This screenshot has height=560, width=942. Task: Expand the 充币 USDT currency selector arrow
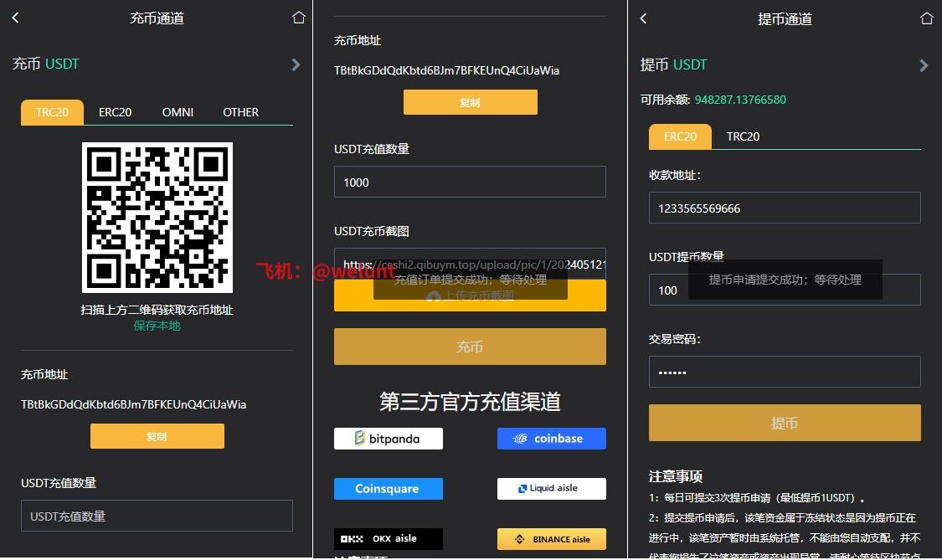coord(296,64)
